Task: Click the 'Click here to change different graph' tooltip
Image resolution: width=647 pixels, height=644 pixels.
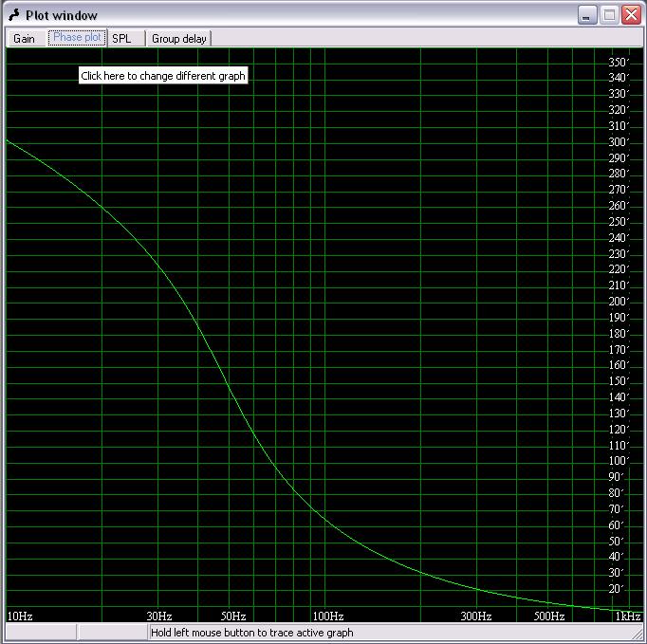Action: pos(163,76)
